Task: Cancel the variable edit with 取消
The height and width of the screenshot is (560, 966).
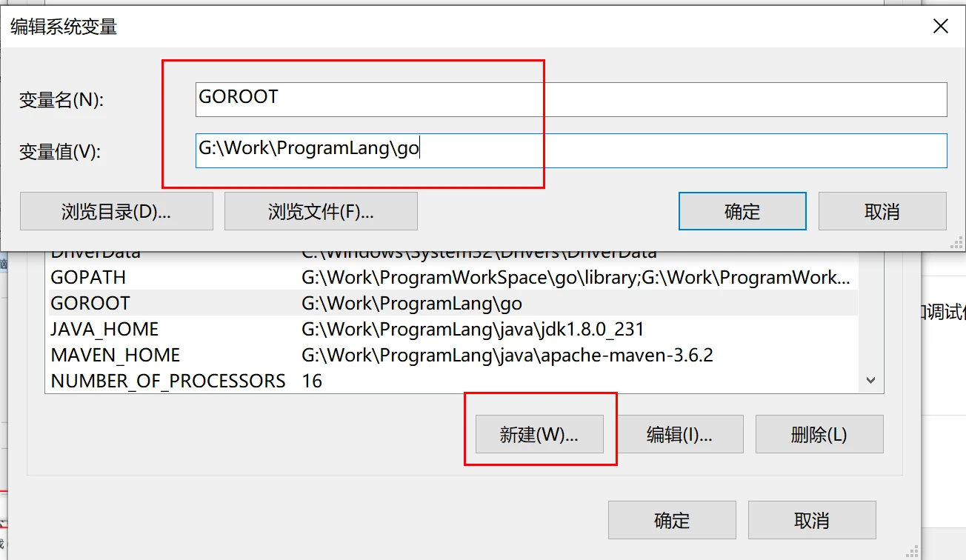Action: click(882, 210)
